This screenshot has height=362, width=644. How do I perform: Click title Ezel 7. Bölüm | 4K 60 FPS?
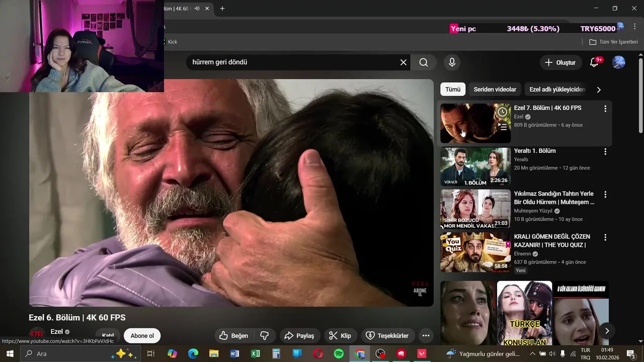click(547, 108)
